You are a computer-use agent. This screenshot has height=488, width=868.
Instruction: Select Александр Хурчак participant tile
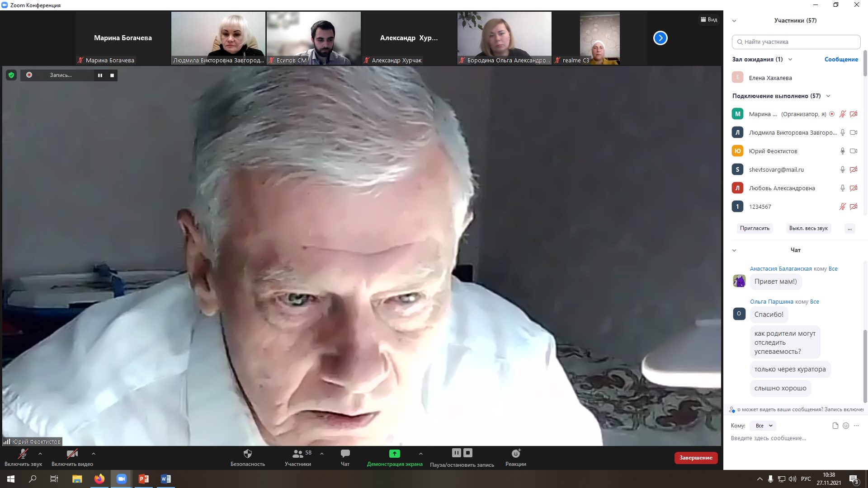click(409, 38)
